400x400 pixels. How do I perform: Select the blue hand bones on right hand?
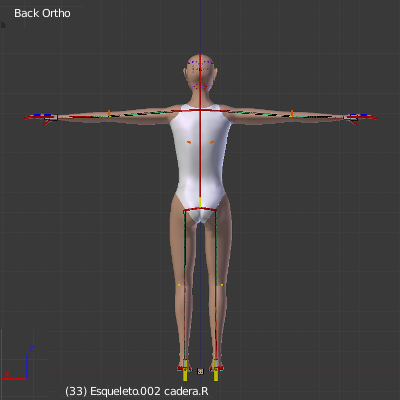[358, 115]
